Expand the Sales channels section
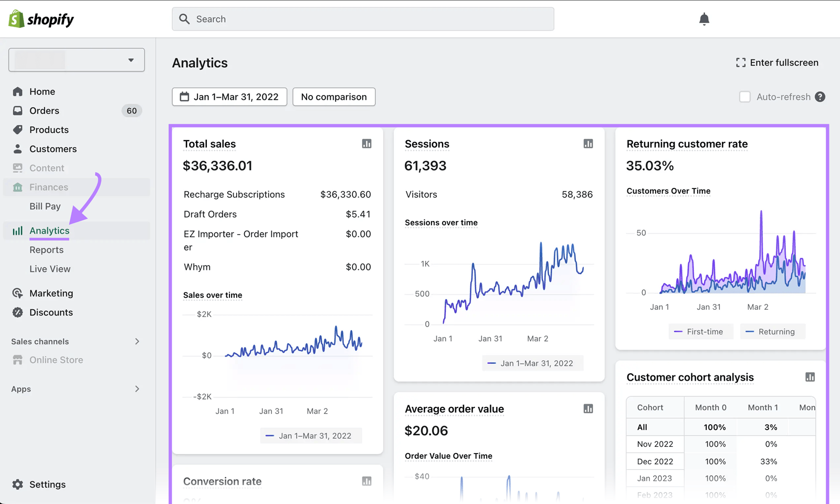The image size is (840, 504). click(x=137, y=341)
